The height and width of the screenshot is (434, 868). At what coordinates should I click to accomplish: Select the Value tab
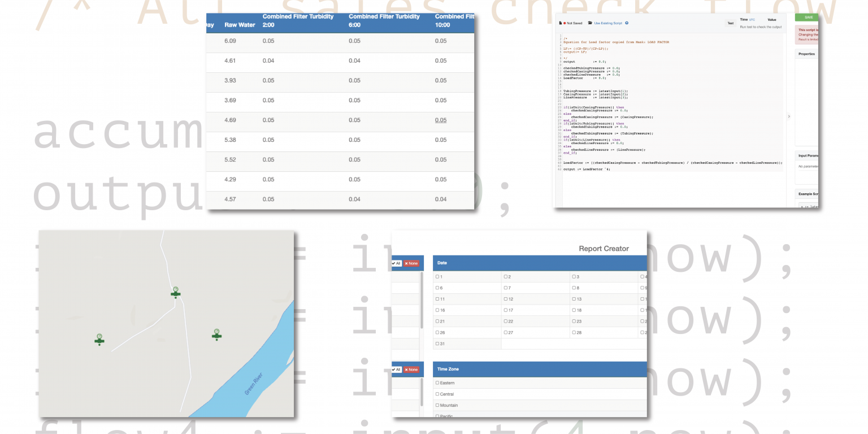tap(772, 20)
